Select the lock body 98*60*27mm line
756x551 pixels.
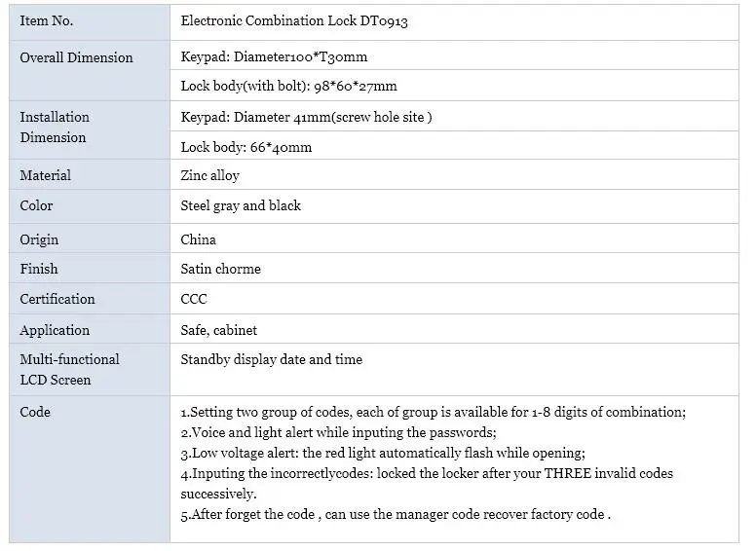pyautogui.click(x=288, y=87)
